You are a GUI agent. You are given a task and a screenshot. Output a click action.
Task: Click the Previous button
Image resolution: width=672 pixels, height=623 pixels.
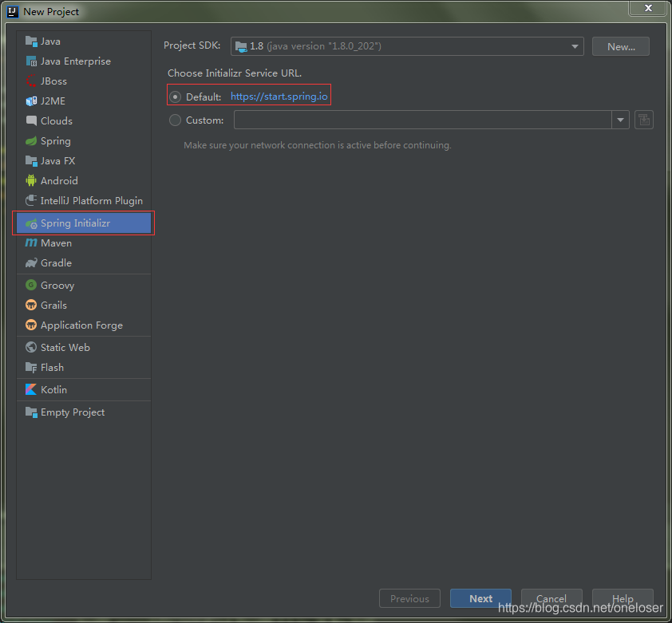pyautogui.click(x=409, y=598)
